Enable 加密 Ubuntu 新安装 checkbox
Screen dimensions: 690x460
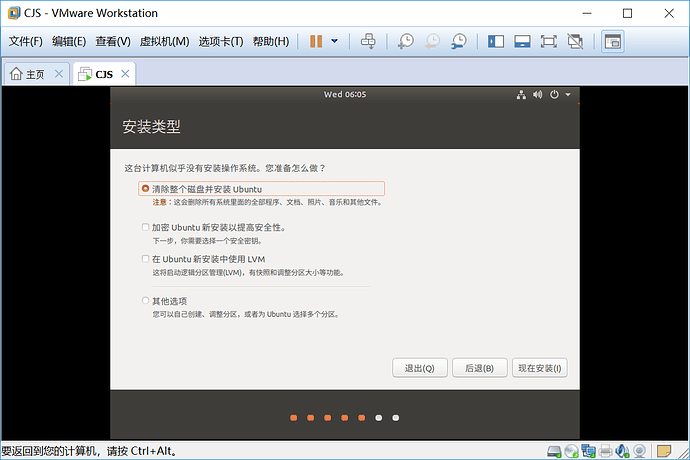pyautogui.click(x=145, y=227)
